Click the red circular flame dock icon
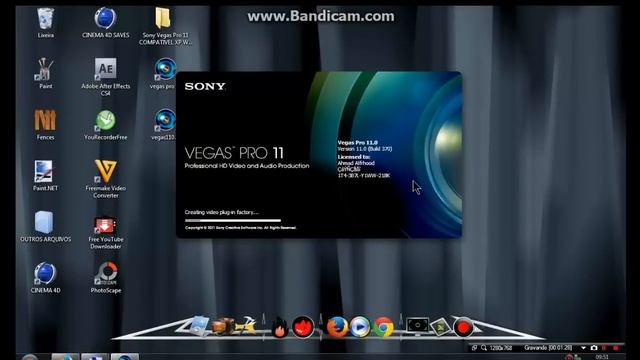This screenshot has width=640, height=360. coord(303,327)
